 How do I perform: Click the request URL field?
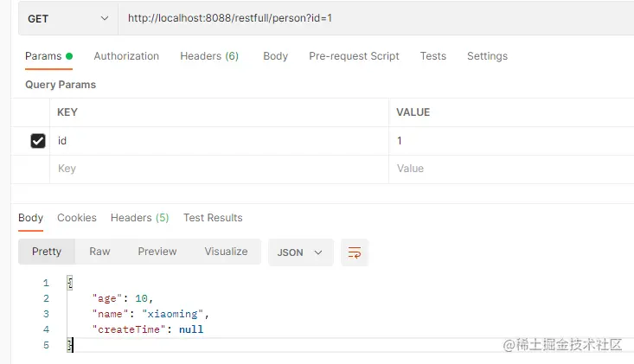click(376, 18)
